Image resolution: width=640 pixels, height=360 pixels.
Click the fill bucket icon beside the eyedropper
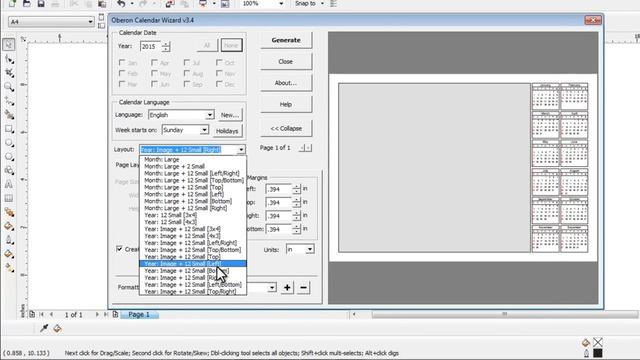[x=57, y=328]
